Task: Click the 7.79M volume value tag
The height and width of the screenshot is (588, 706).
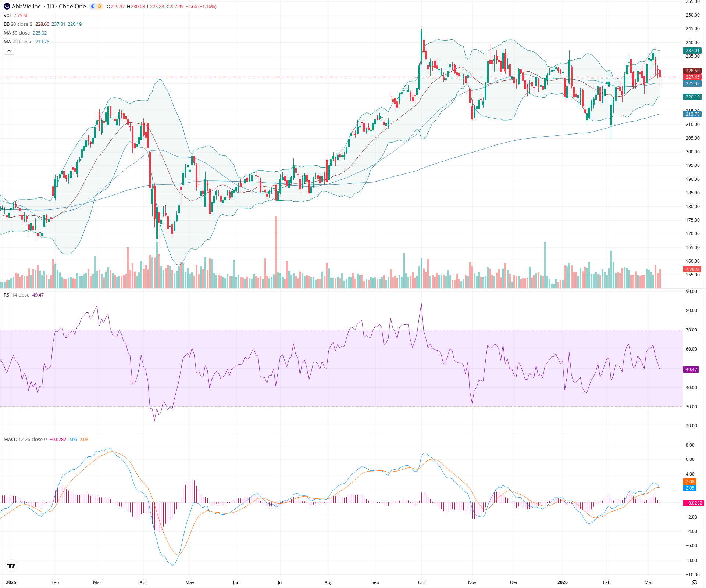Action: point(692,269)
